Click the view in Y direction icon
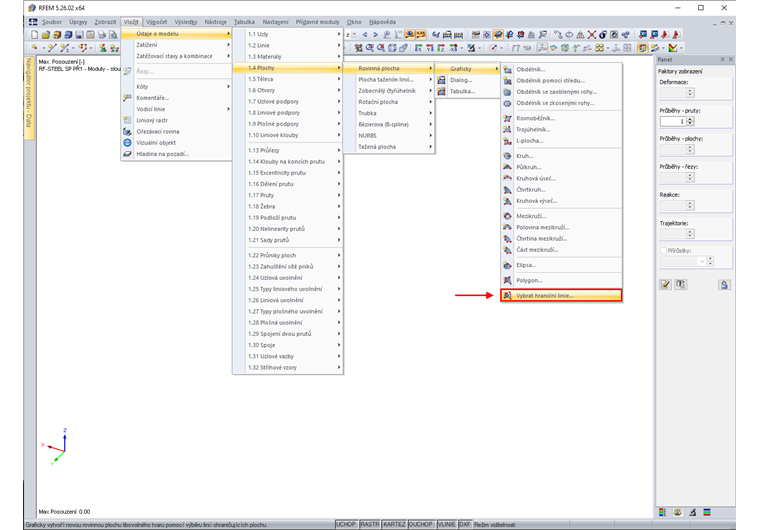Image resolution: width=760 pixels, height=530 pixels. 430,48
